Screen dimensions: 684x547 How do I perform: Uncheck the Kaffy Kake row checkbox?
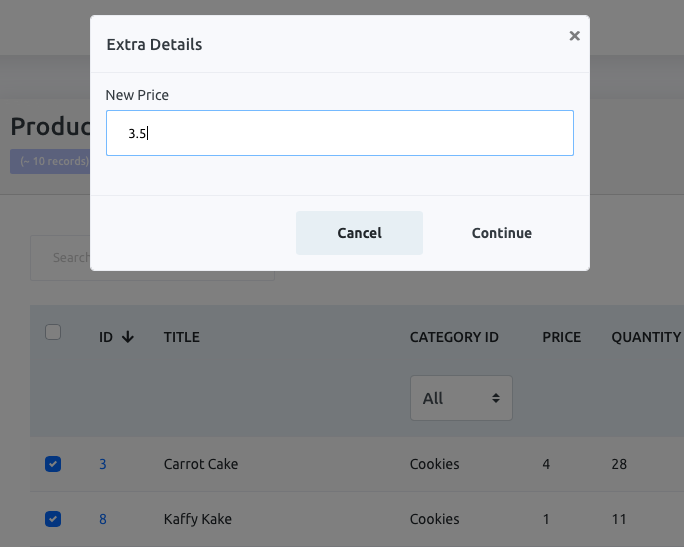(54, 519)
